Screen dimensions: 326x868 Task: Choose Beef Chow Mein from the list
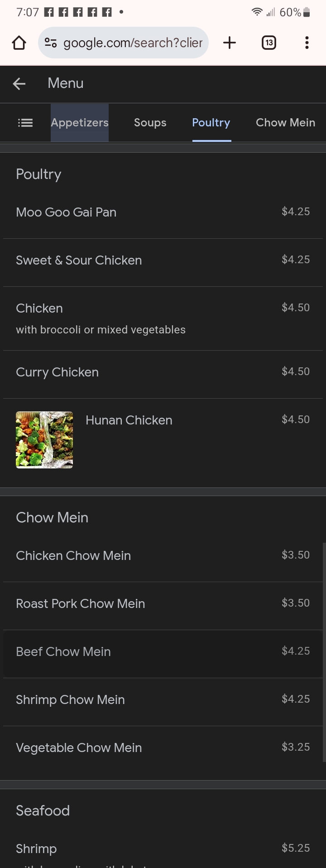pos(63,652)
